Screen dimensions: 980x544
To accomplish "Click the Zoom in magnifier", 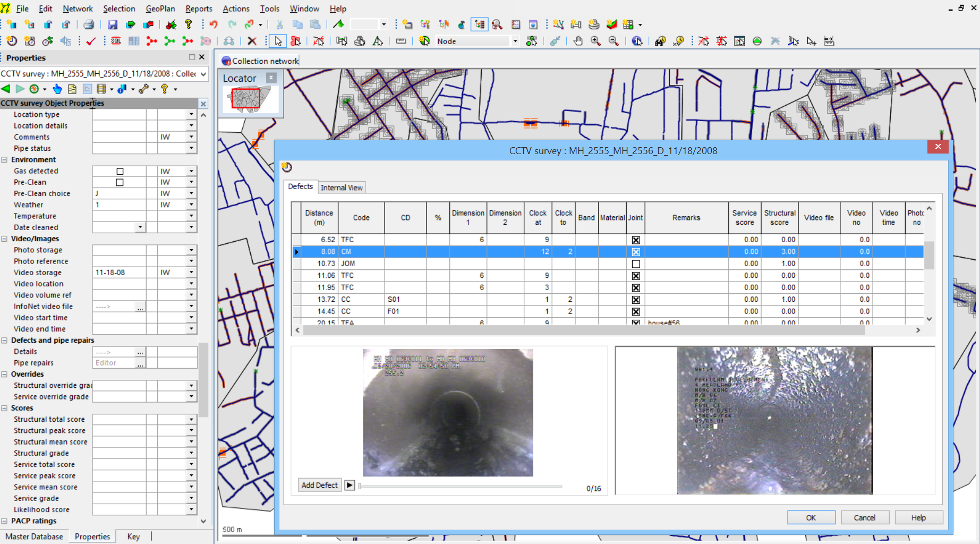I will [x=595, y=41].
